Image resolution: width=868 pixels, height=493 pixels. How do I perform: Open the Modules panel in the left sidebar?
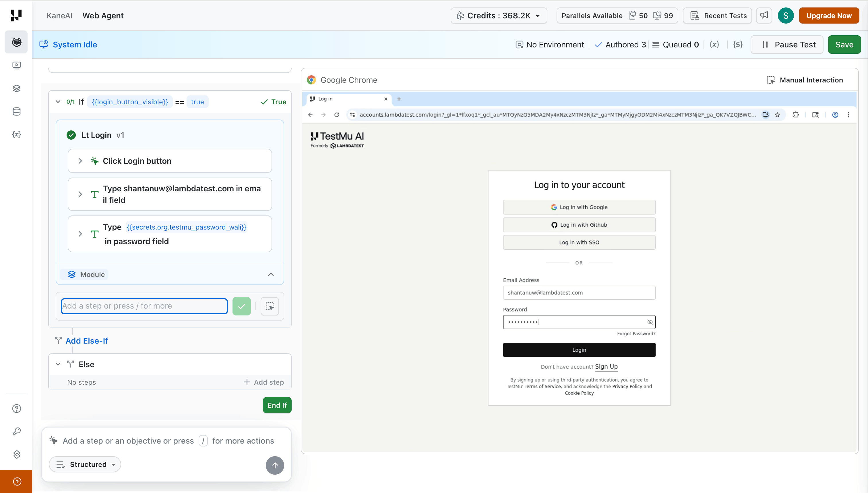click(16, 88)
